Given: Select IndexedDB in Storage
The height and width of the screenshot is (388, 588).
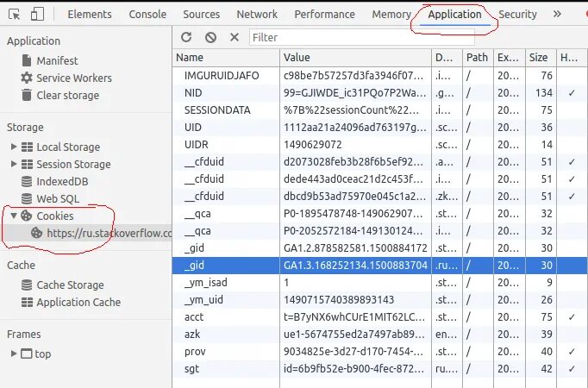Looking at the screenshot, I should (x=62, y=181).
